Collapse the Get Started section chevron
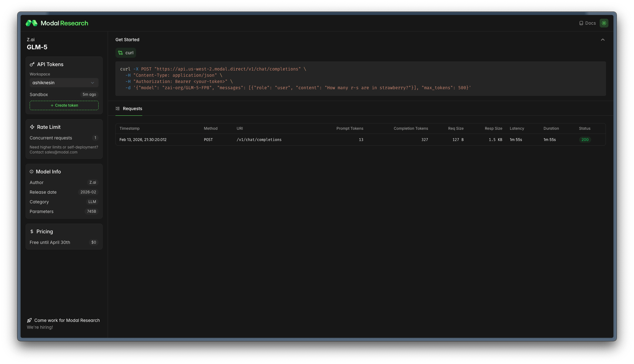The width and height of the screenshot is (634, 364). point(602,40)
